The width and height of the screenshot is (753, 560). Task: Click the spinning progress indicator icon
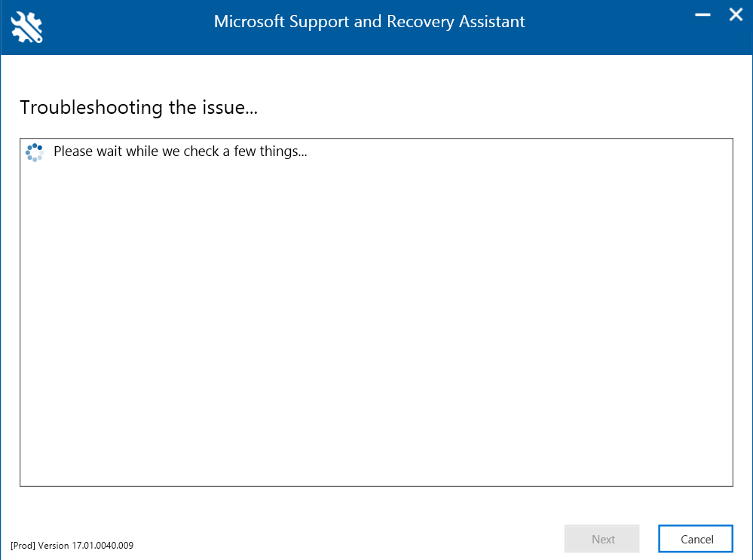pos(35,152)
